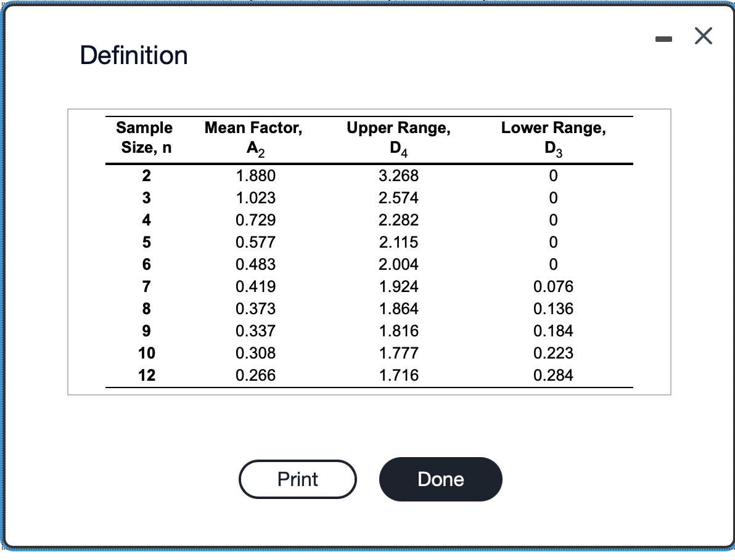This screenshot has height=560, width=735.
Task: Select sample size 12 in the table
Action: tap(146, 375)
